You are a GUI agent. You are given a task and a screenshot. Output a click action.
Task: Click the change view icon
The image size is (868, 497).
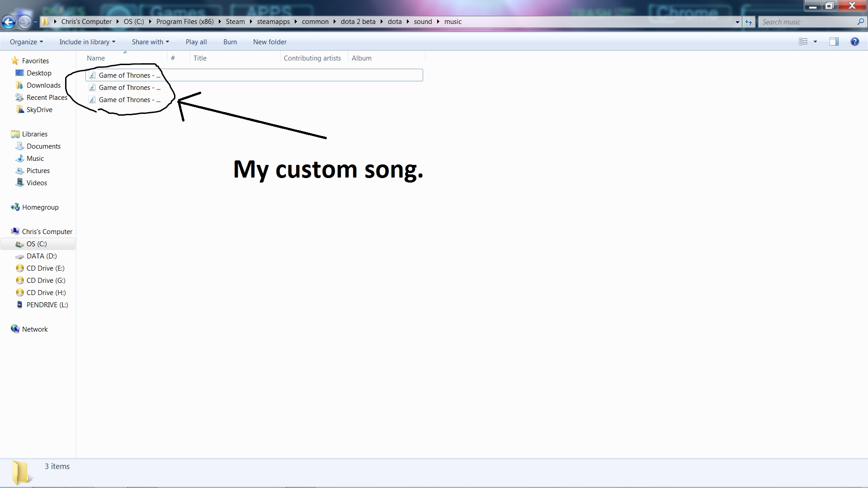803,42
